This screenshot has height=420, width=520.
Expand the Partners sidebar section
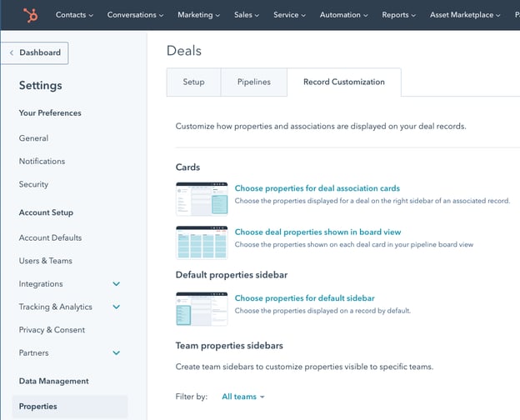[x=116, y=353]
